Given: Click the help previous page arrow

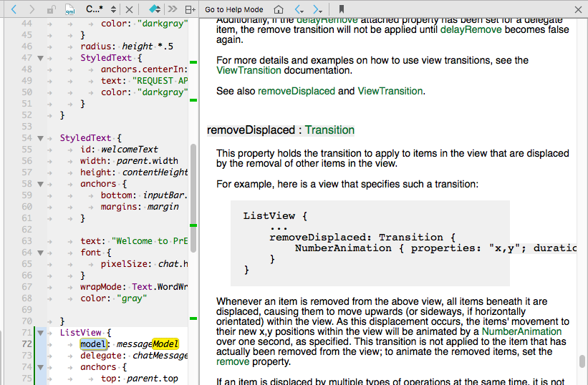Looking at the screenshot, I should (x=299, y=9).
